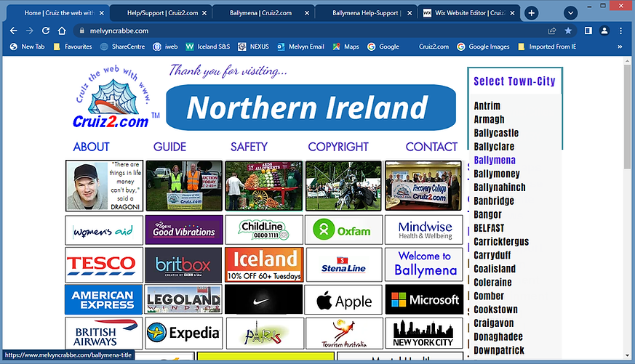Open the Chrome three-dot menu
Screen dimensions: 635x364
[620, 31]
